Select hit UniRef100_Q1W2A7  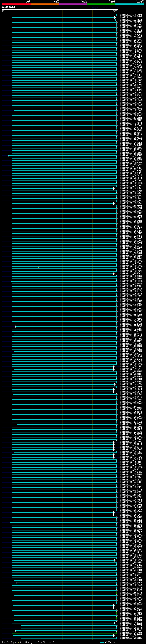(x=131, y=573)
